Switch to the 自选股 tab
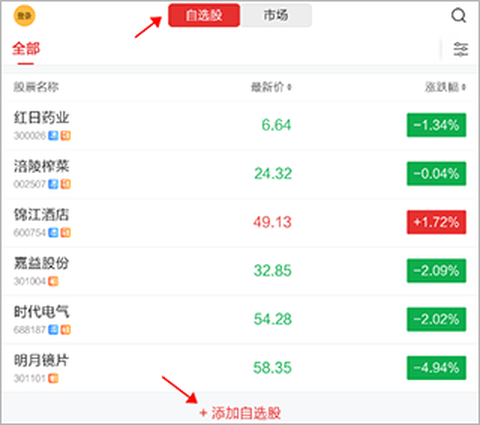Screen dimensions: 480x425 tap(204, 15)
